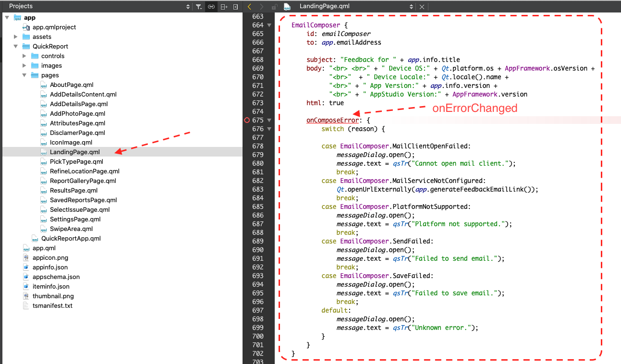Go back in editor history

click(x=249, y=6)
